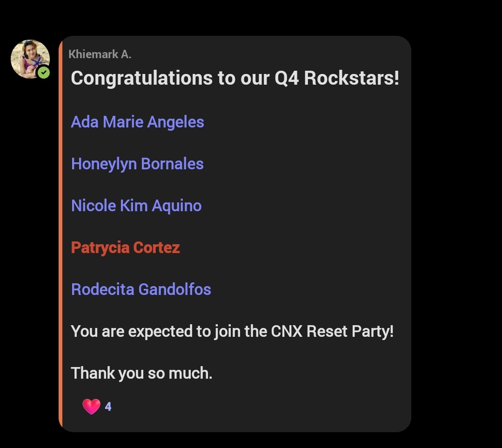Tap the pink heart reaction emoji
The height and width of the screenshot is (448, 502).
coord(91,407)
